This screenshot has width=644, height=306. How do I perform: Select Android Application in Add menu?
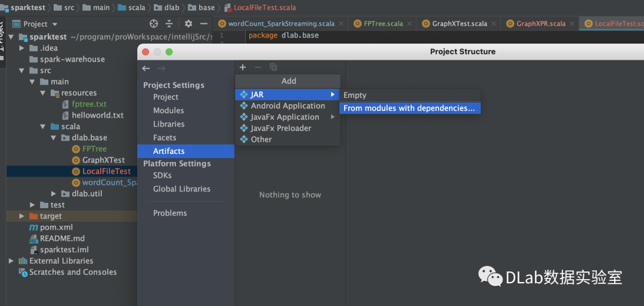point(287,106)
